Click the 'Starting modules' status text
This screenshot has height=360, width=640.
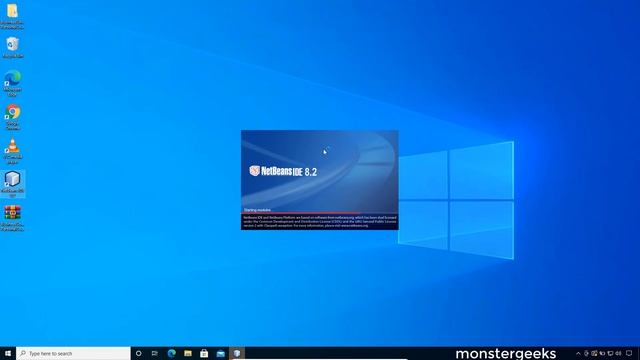pos(257,210)
